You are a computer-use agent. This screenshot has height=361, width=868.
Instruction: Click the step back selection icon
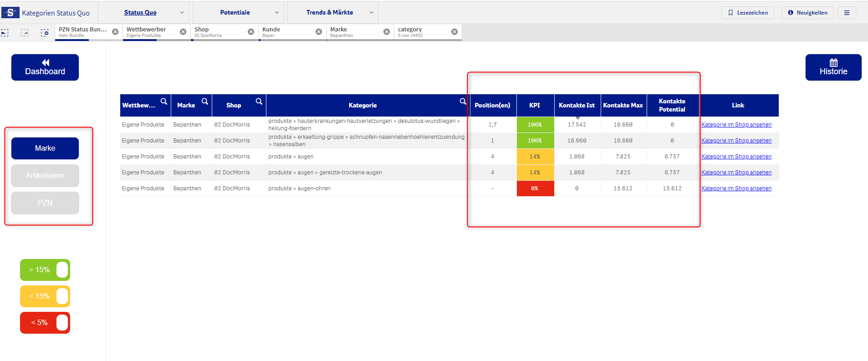click(x=5, y=33)
